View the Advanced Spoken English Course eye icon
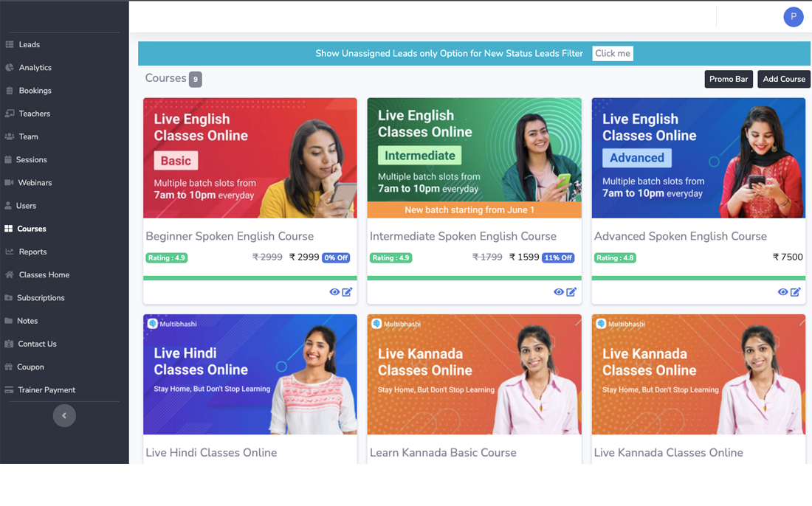812x506 pixels. point(782,292)
